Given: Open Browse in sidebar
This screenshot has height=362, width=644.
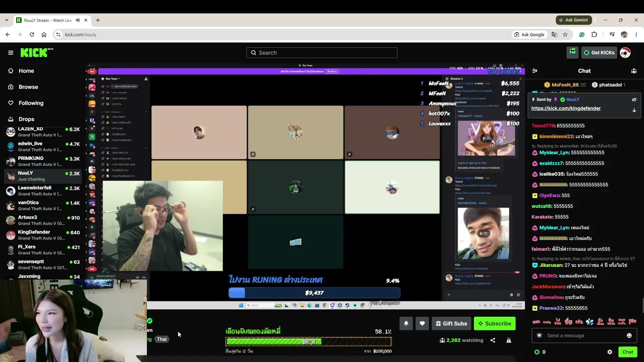Looking at the screenshot, I should 28,87.
